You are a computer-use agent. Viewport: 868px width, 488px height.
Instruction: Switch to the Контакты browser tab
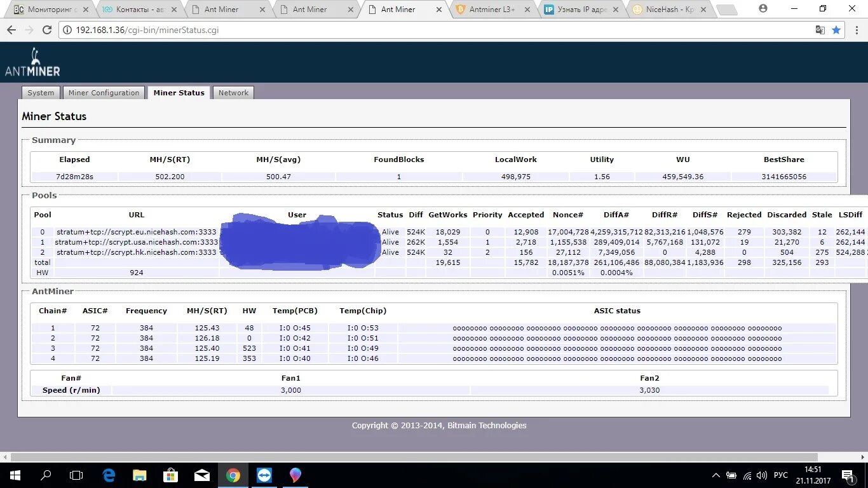point(140,10)
